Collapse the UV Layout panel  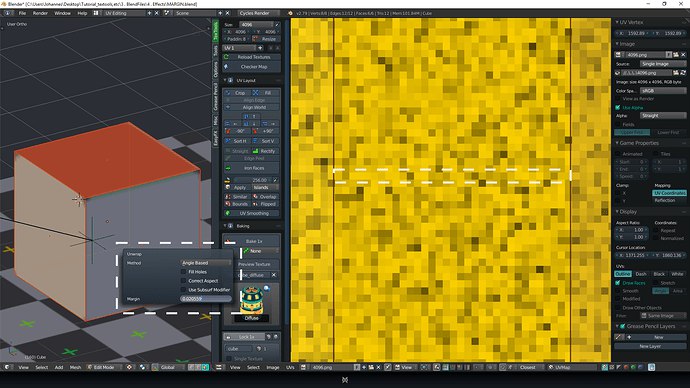coord(225,81)
